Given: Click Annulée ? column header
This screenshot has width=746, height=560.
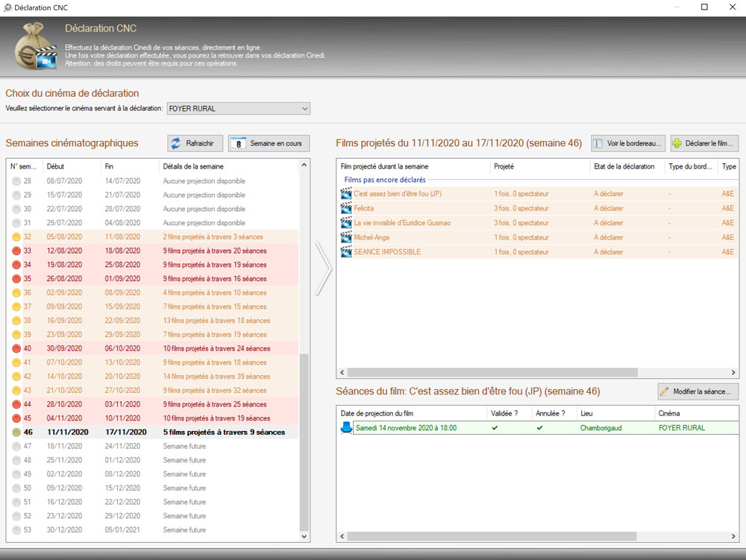Looking at the screenshot, I should [554, 414].
